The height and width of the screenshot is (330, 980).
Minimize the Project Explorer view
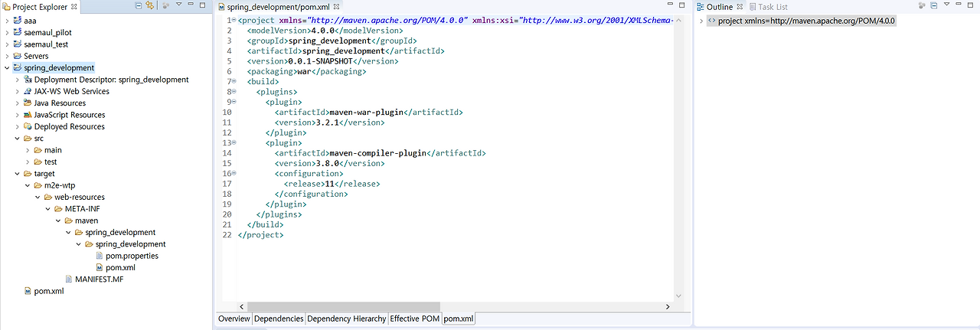click(x=191, y=4)
